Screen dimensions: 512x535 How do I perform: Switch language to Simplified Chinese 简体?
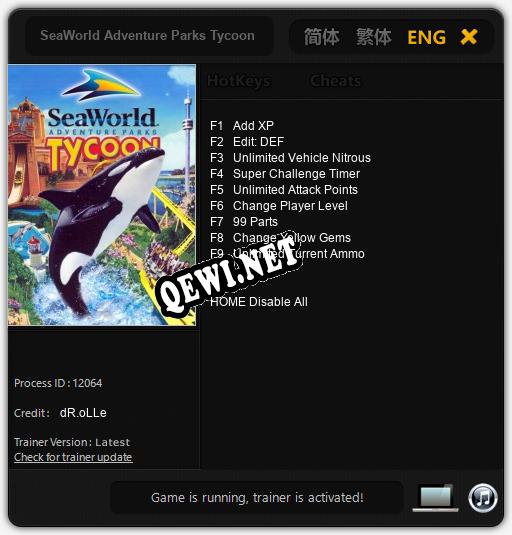(322, 37)
